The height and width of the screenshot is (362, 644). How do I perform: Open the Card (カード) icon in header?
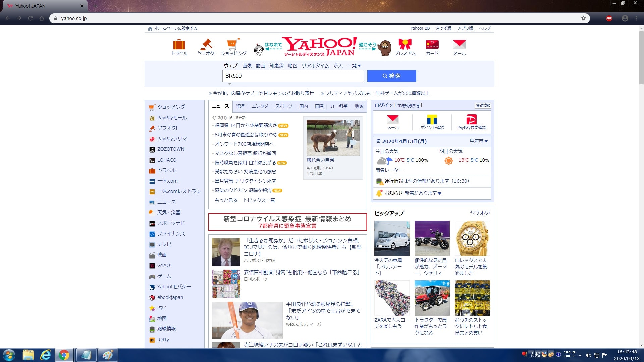pos(432,44)
